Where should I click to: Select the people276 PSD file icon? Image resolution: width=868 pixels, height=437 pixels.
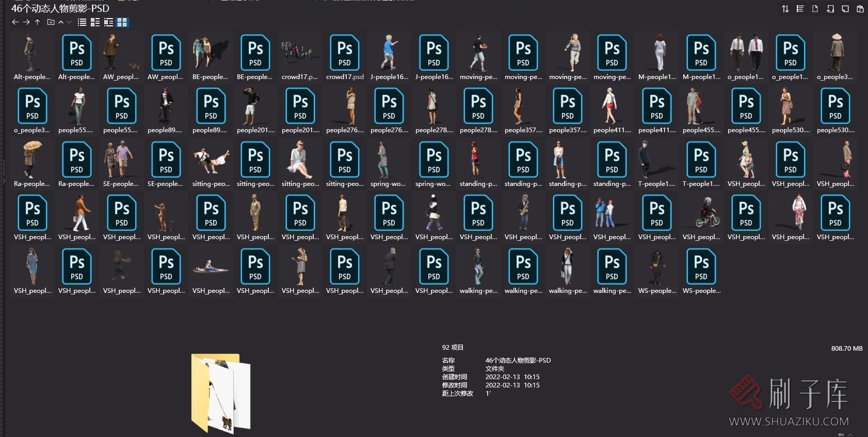(389, 106)
